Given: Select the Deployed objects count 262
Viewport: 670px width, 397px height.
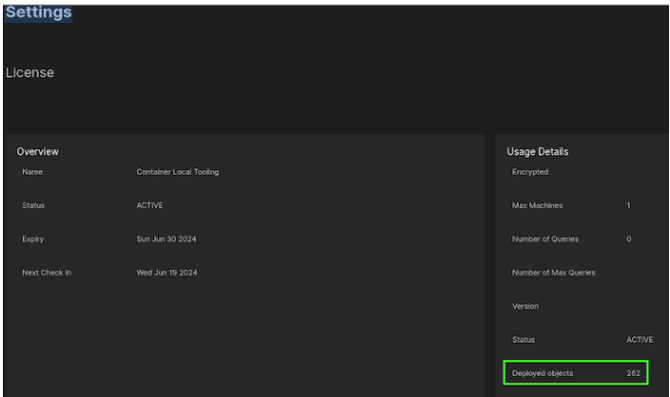Looking at the screenshot, I should point(633,373).
